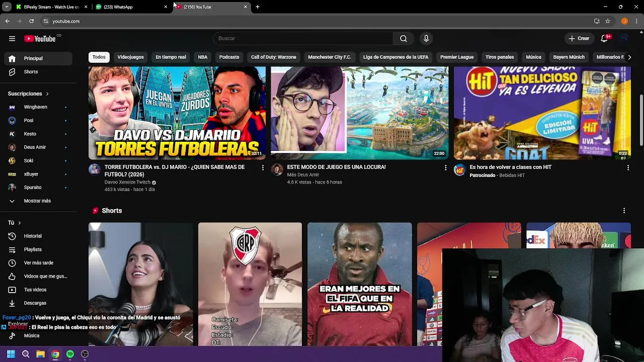Open a new Chrome tab
The height and width of the screenshot is (362, 644).
[x=258, y=7]
